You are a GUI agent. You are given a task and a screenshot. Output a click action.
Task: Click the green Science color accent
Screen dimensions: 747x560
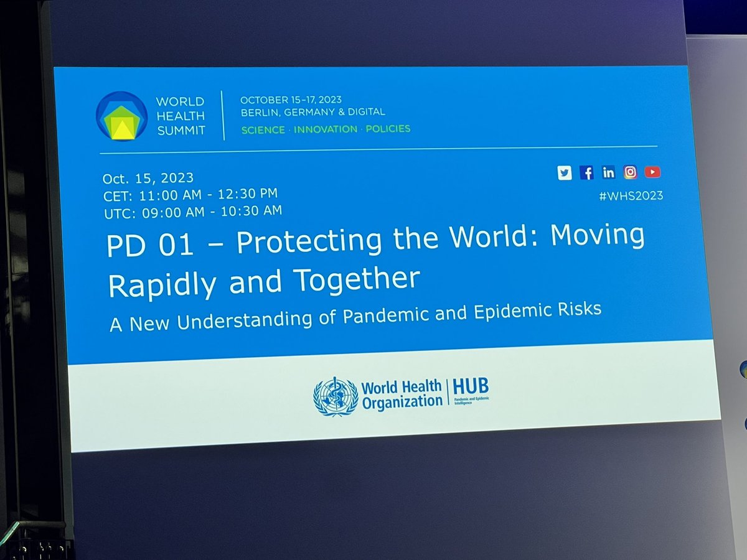point(262,129)
